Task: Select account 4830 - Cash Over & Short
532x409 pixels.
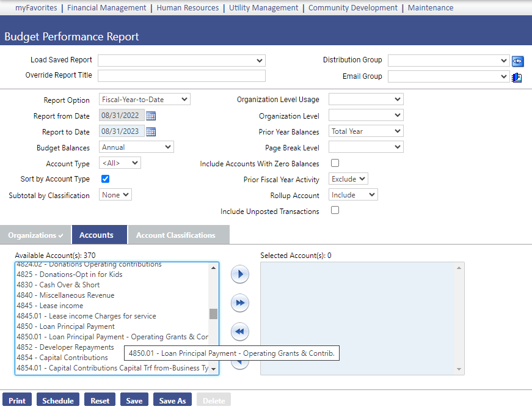Action: [112, 285]
